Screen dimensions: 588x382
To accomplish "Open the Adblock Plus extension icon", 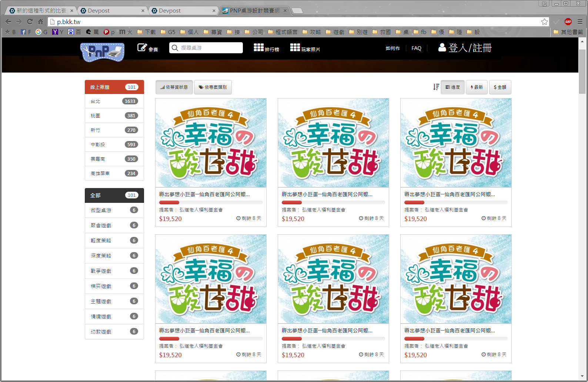I will [568, 22].
